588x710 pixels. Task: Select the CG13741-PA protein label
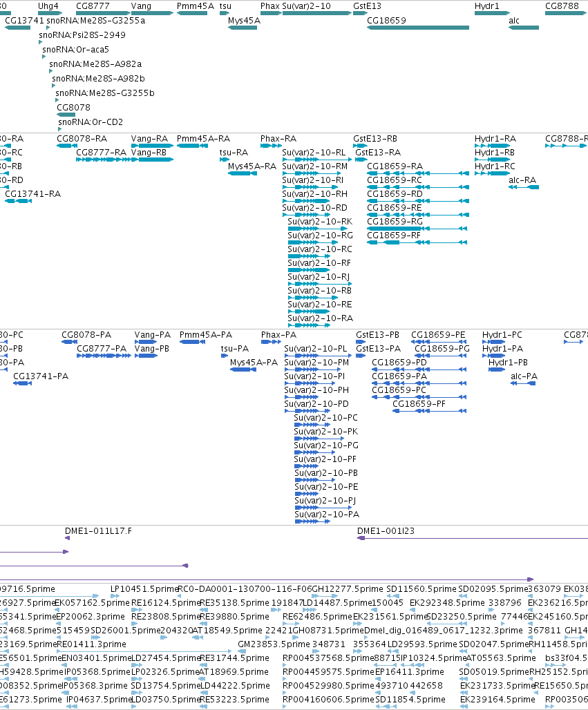coord(41,376)
